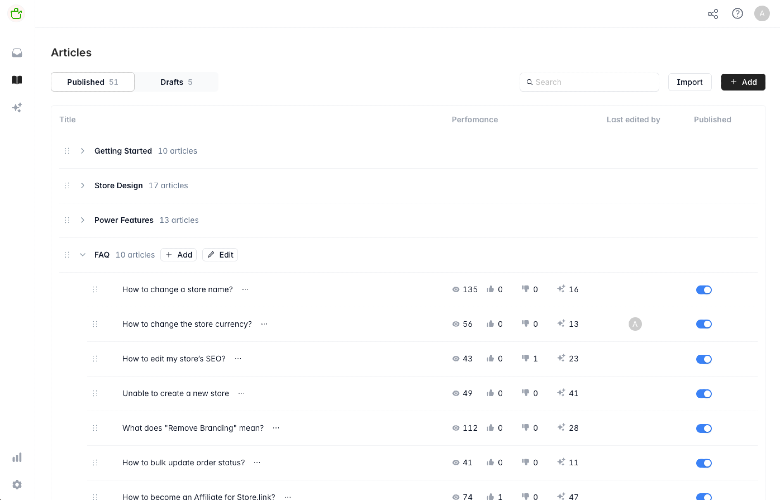Screen dimensions: 780x500
Task: Toggle published for 'Unable to create a new store'
Action: point(704,394)
